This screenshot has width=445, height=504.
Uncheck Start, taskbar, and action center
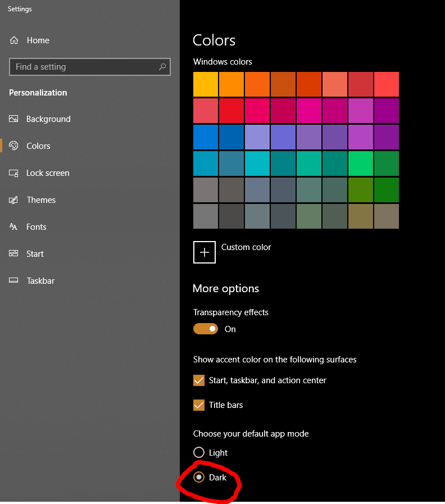pos(199,380)
